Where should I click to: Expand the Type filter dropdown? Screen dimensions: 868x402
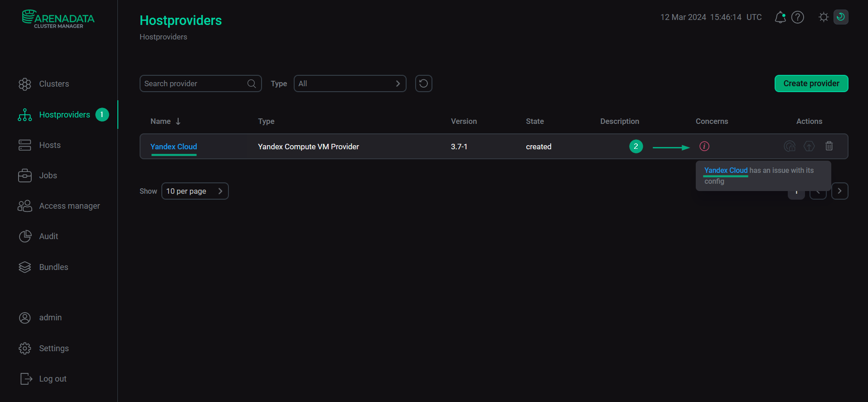tap(350, 83)
